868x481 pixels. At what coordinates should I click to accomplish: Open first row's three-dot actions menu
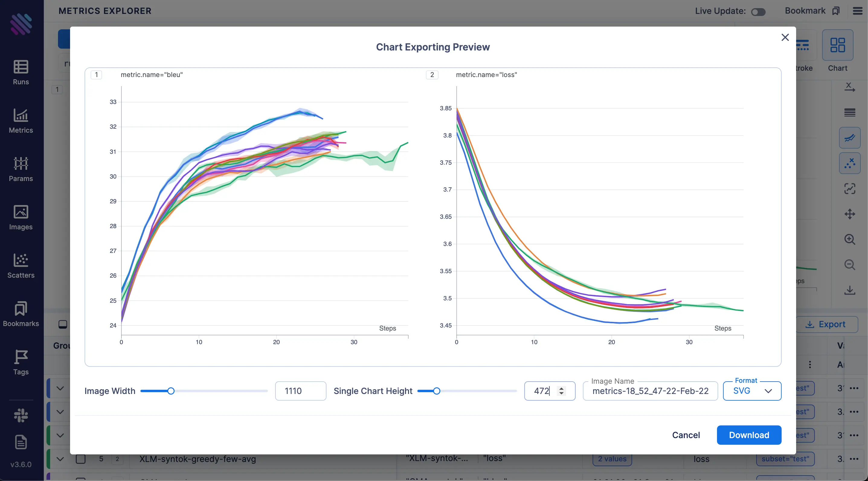pyautogui.click(x=854, y=388)
